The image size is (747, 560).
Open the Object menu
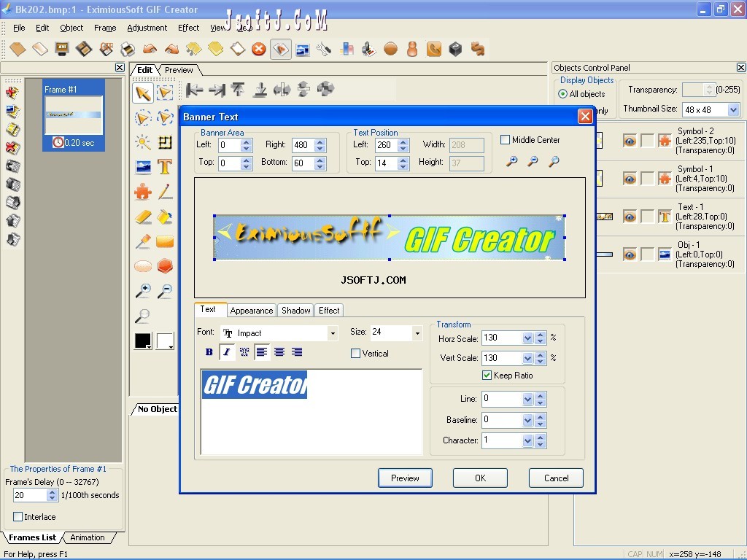71,28
